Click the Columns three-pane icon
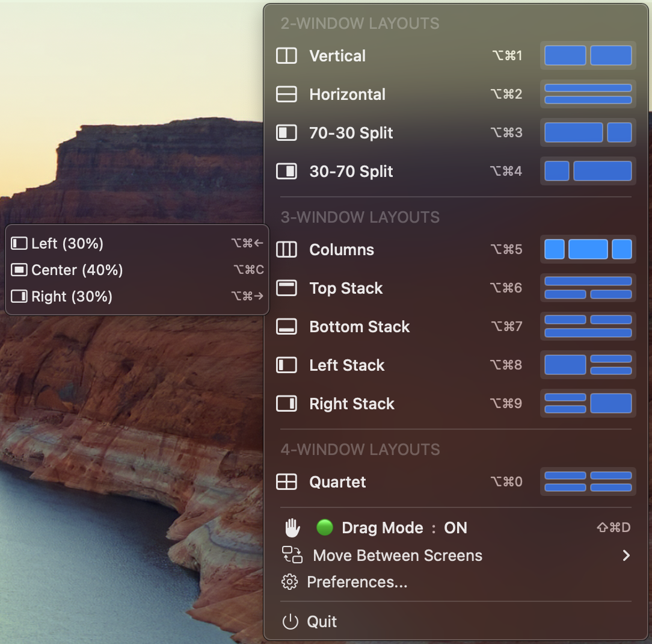This screenshot has height=644, width=652. pos(286,250)
